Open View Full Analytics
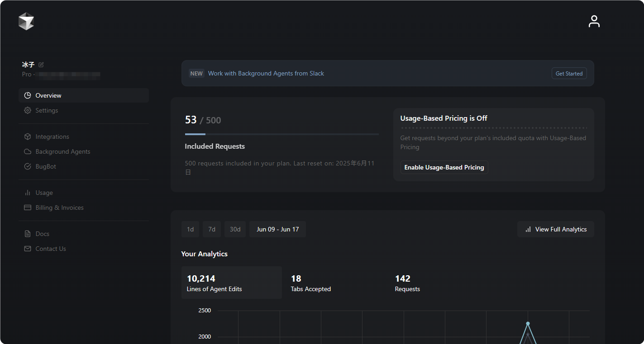Screen dimensions: 644x344 point(555,229)
